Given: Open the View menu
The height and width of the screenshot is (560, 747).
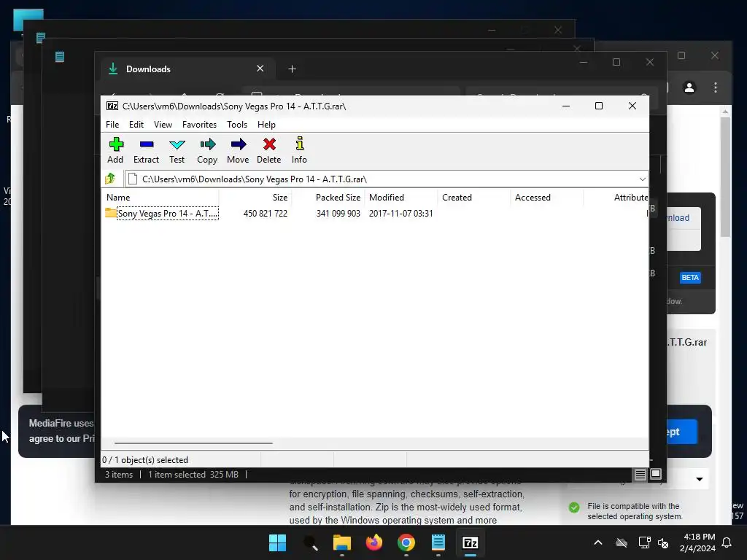Looking at the screenshot, I should click(x=163, y=124).
